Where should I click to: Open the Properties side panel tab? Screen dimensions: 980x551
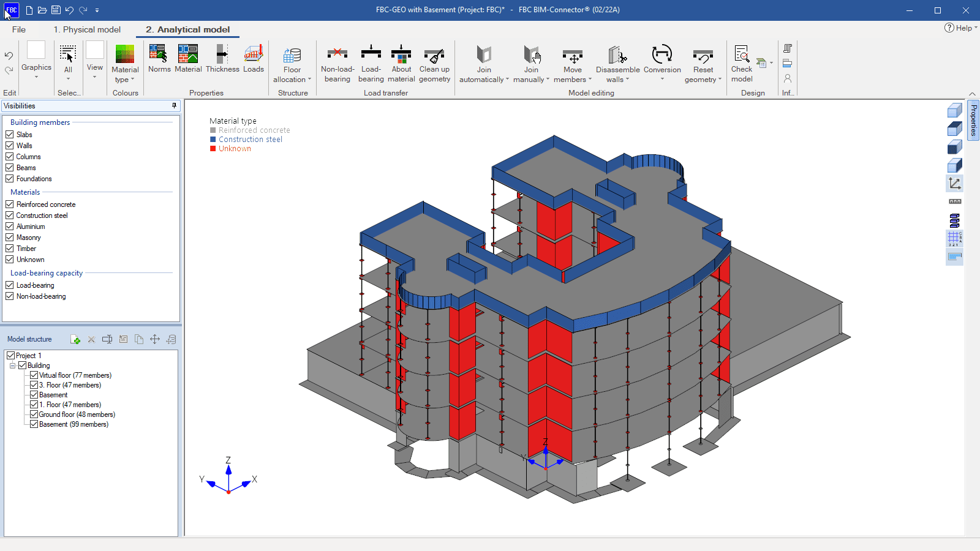973,121
